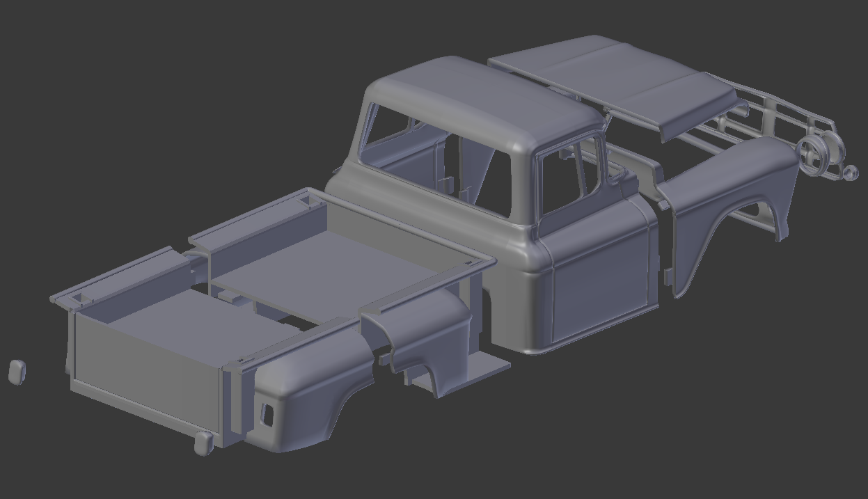Select the small mirror part at far left
The image size is (868, 499).
(17, 372)
